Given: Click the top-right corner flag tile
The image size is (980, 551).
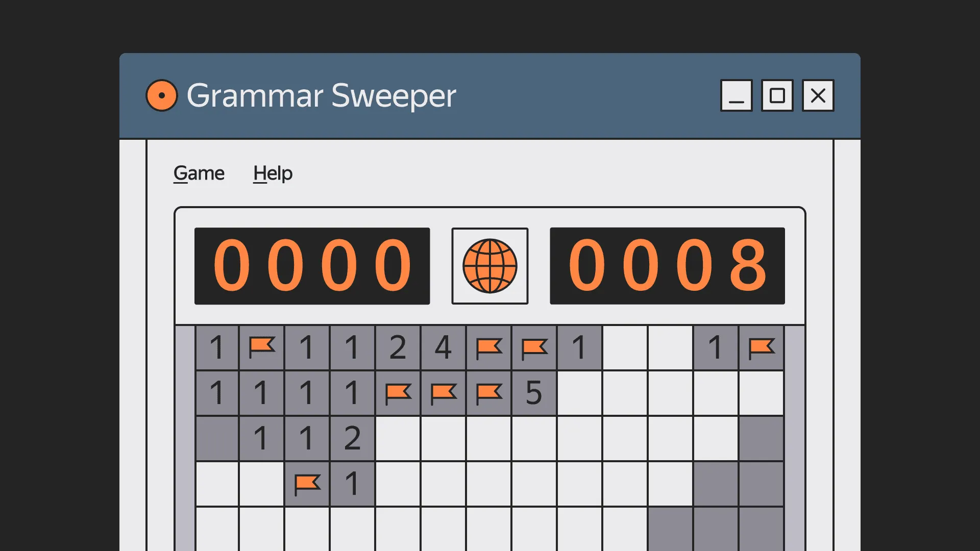Looking at the screenshot, I should [761, 348].
